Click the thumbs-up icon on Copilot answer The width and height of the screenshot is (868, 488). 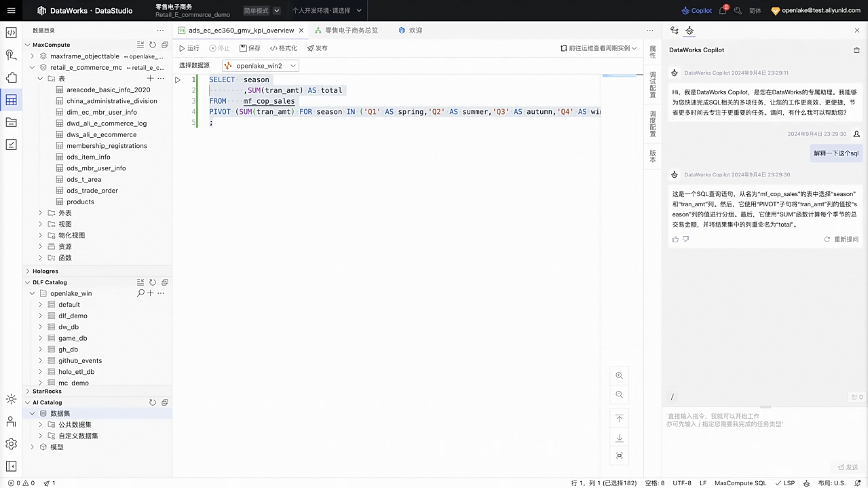pos(675,239)
